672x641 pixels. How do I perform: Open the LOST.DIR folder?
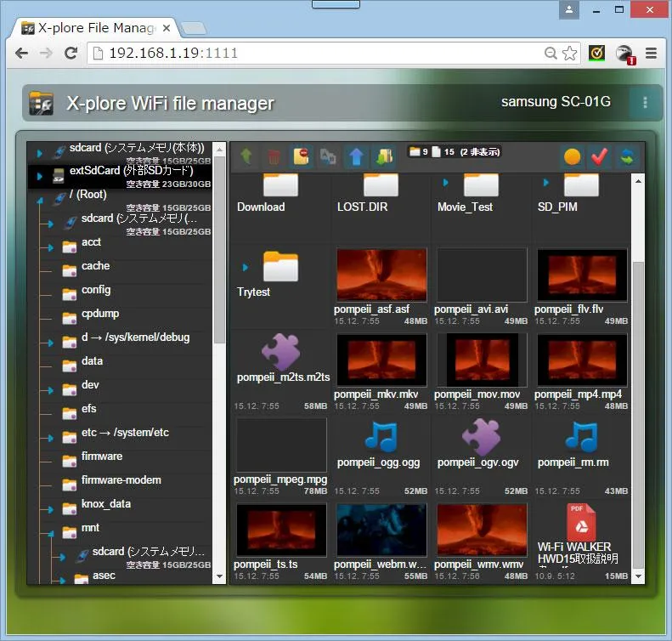pos(381,184)
